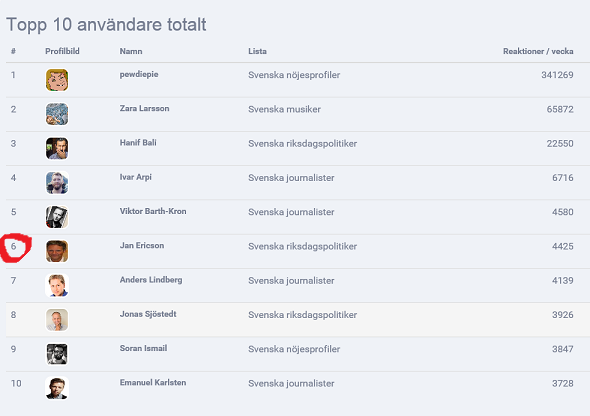
Task: Click Zara Larsson's profile picture
Action: [57, 114]
